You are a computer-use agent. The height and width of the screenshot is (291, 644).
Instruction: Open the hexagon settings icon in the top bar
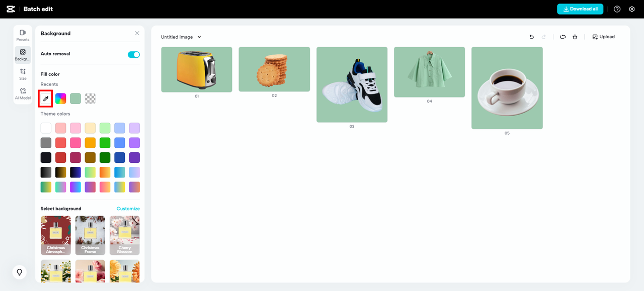(x=632, y=9)
